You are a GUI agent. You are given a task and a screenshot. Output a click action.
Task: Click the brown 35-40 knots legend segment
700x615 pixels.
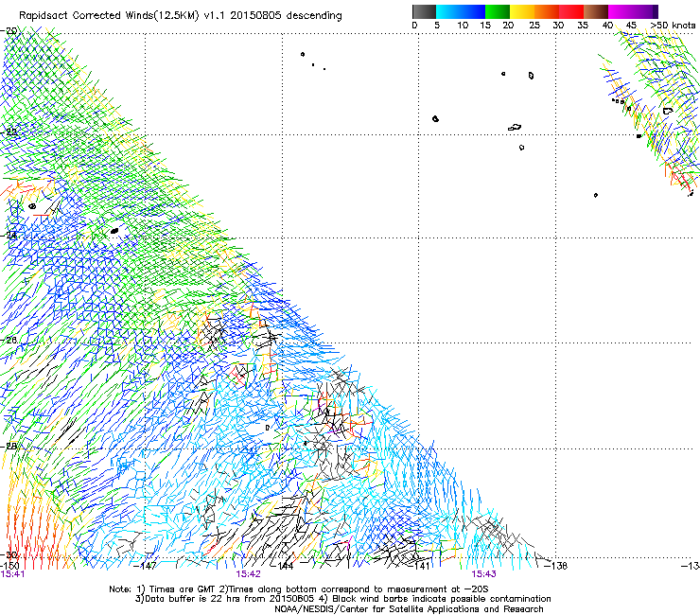coord(596,11)
